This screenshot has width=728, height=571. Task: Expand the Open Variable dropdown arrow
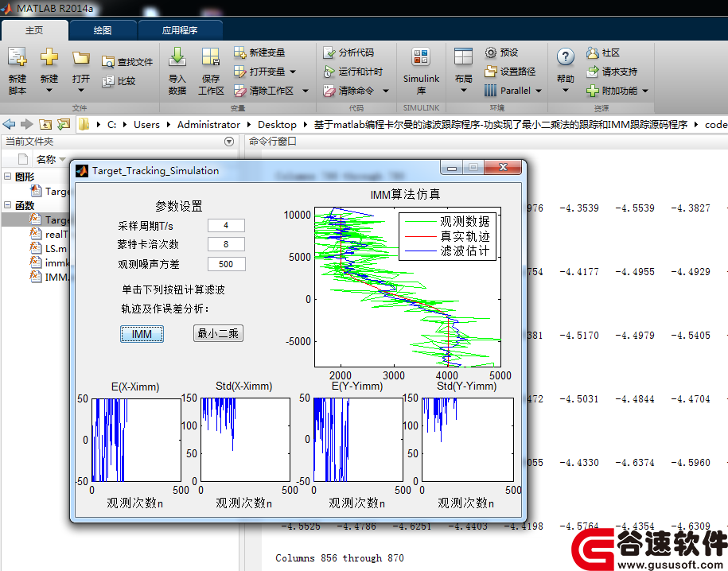tap(293, 72)
